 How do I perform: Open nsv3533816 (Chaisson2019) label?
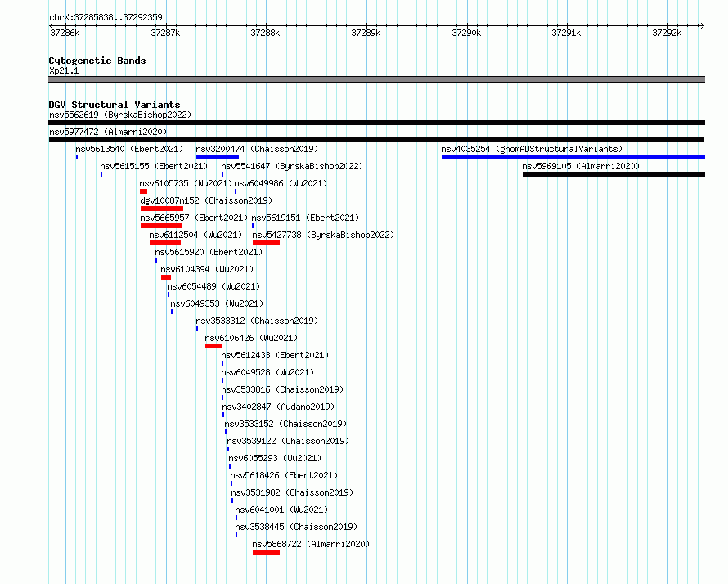(x=282, y=389)
